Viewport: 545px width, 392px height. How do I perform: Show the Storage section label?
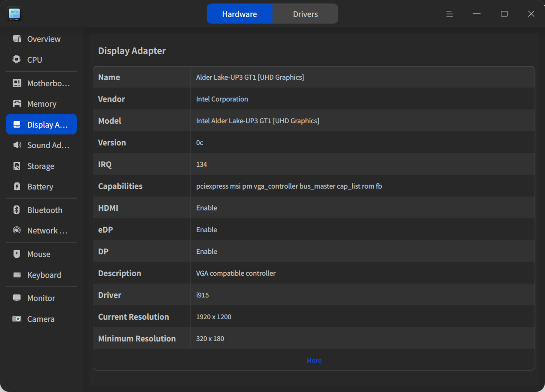click(x=41, y=166)
